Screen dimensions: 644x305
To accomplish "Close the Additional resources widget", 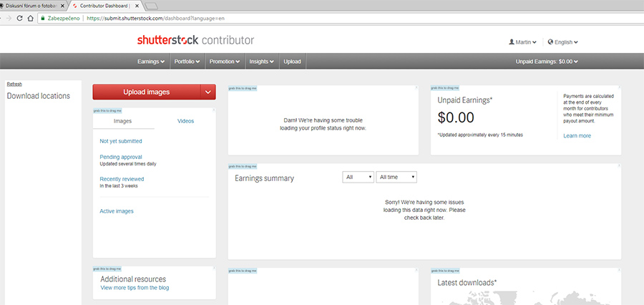I will (213, 268).
